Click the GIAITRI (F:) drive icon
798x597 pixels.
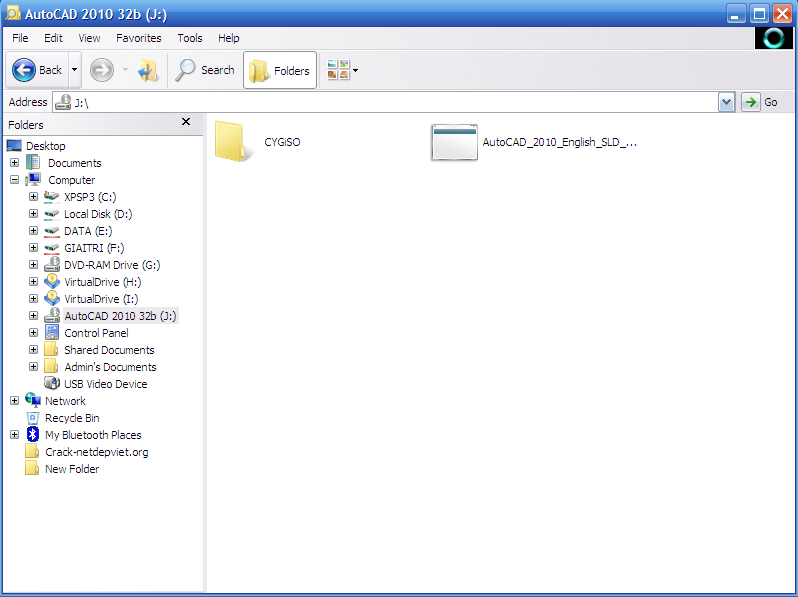point(51,248)
